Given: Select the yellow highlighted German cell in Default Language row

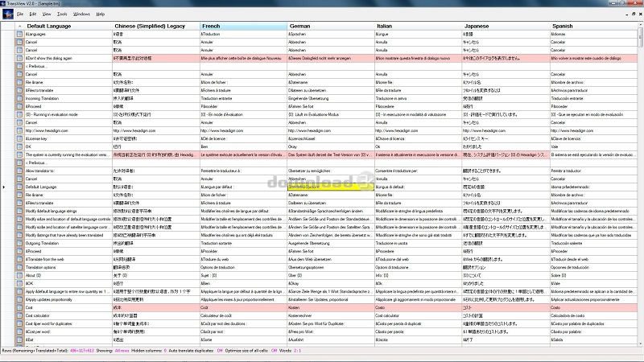Looking at the screenshot, I should tap(331, 187).
